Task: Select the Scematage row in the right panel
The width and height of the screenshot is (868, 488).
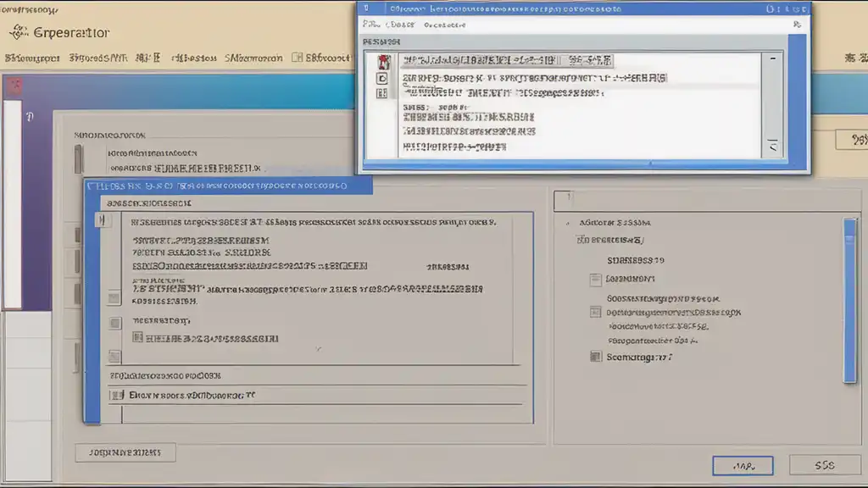Action: tap(639, 358)
